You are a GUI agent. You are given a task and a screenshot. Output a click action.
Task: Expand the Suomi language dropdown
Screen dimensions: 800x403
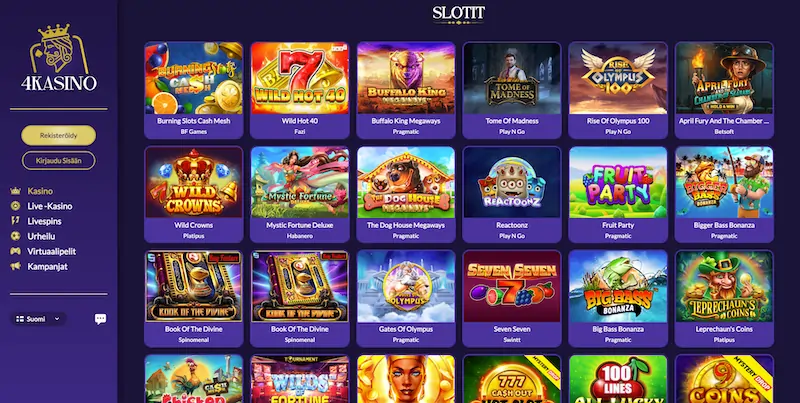[39, 319]
